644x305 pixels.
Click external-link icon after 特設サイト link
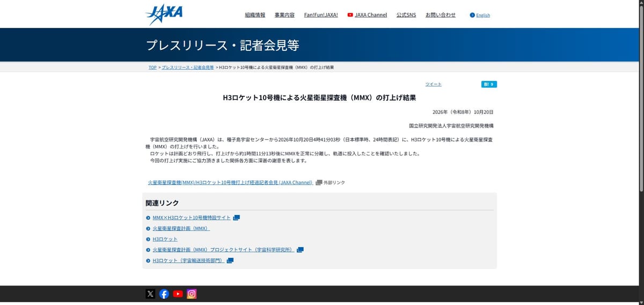(x=237, y=218)
